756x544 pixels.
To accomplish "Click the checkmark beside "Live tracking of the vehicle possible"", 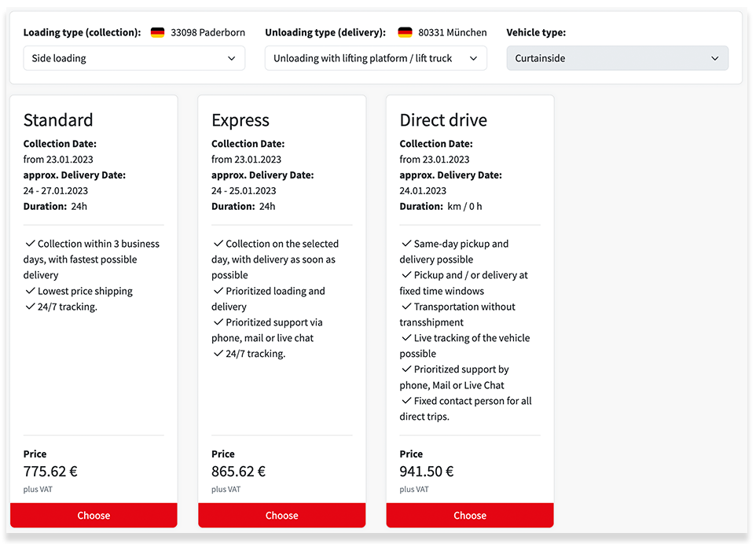I will tap(406, 337).
